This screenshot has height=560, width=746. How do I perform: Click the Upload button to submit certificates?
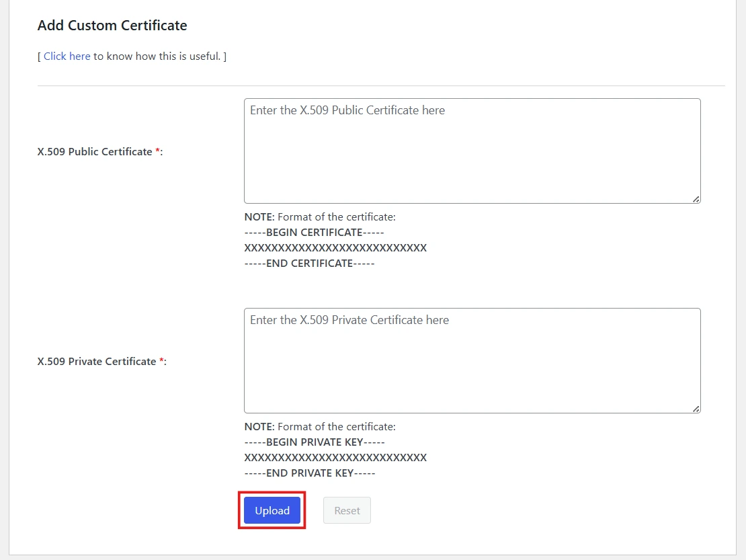point(272,510)
